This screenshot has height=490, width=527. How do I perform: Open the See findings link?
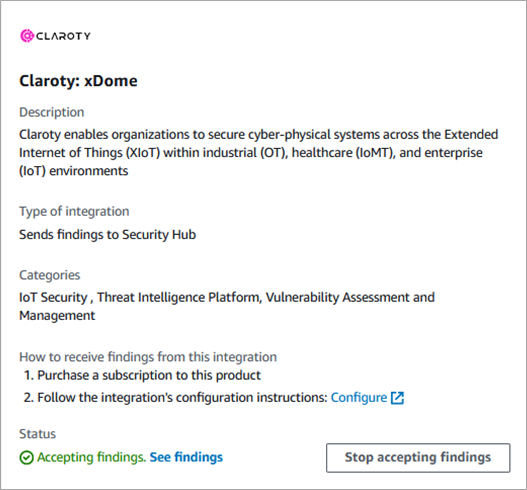click(186, 457)
